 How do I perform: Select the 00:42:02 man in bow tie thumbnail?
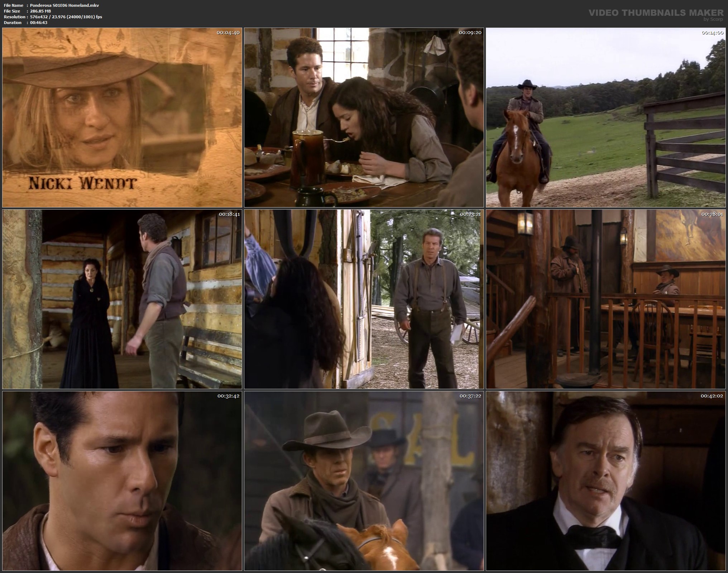pos(605,481)
